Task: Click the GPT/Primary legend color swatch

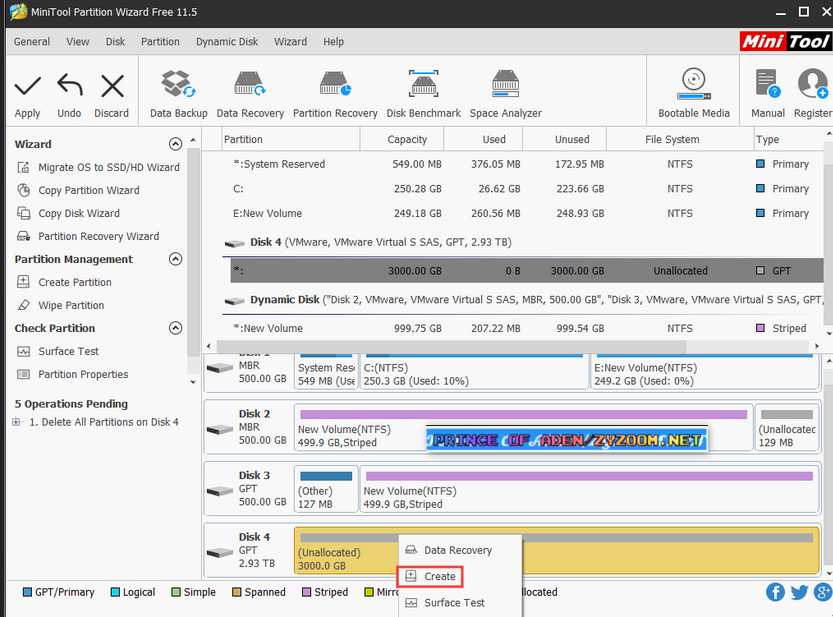Action: click(x=27, y=592)
